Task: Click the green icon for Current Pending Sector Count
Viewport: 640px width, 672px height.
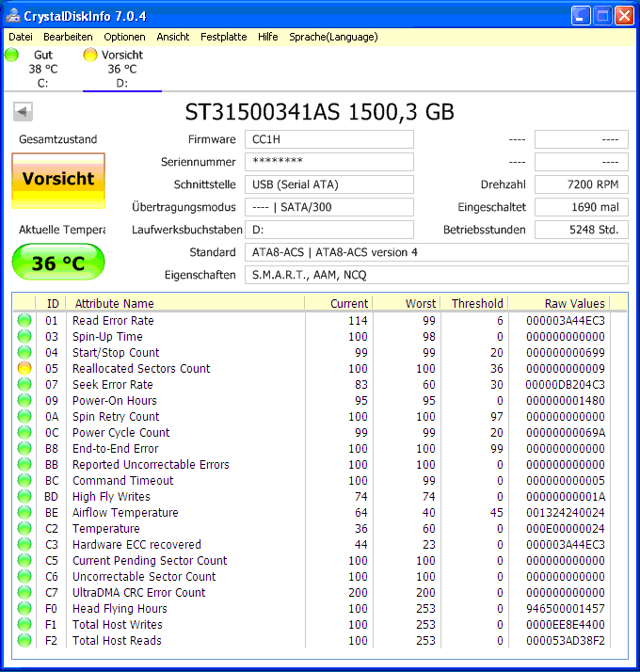Action: tap(24, 560)
